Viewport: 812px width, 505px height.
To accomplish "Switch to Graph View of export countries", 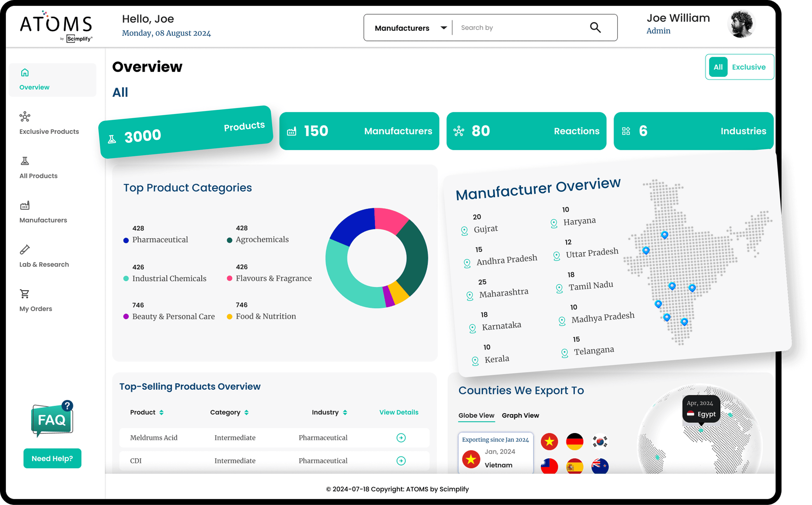I will coord(520,415).
